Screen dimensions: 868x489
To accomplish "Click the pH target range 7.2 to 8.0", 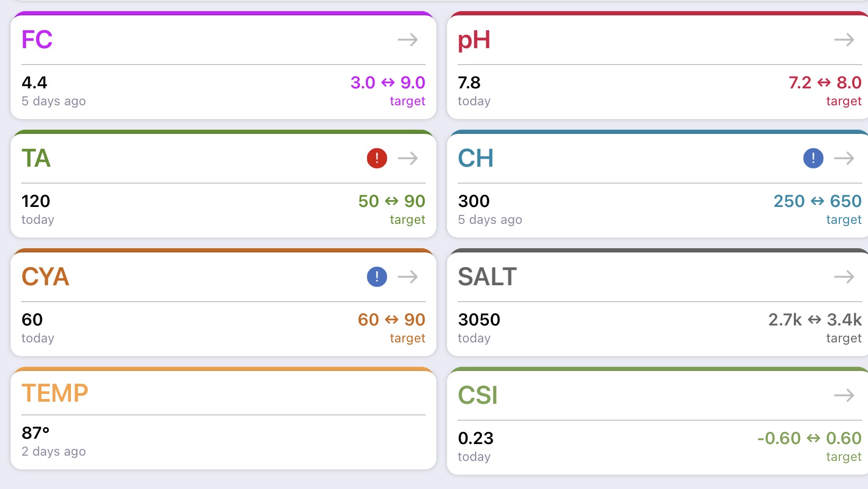I will (x=825, y=83).
